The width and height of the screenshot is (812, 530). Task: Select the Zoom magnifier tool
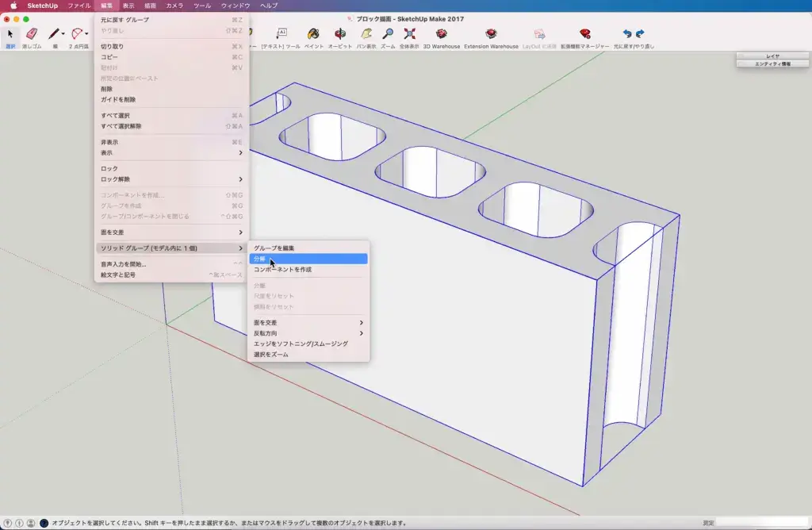tap(387, 34)
